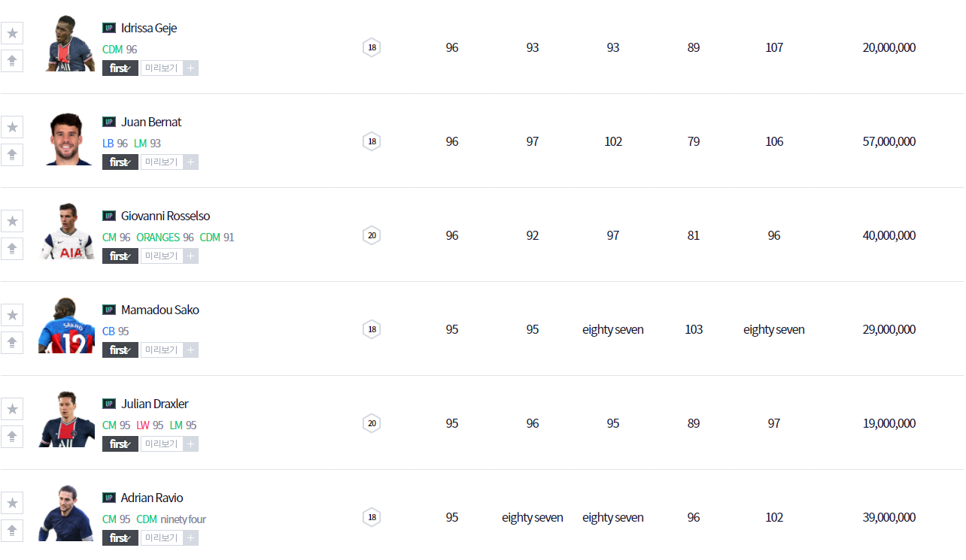966x560 pixels.
Task: Click the UP season badge beside Juan Bernat
Action: pos(109,122)
